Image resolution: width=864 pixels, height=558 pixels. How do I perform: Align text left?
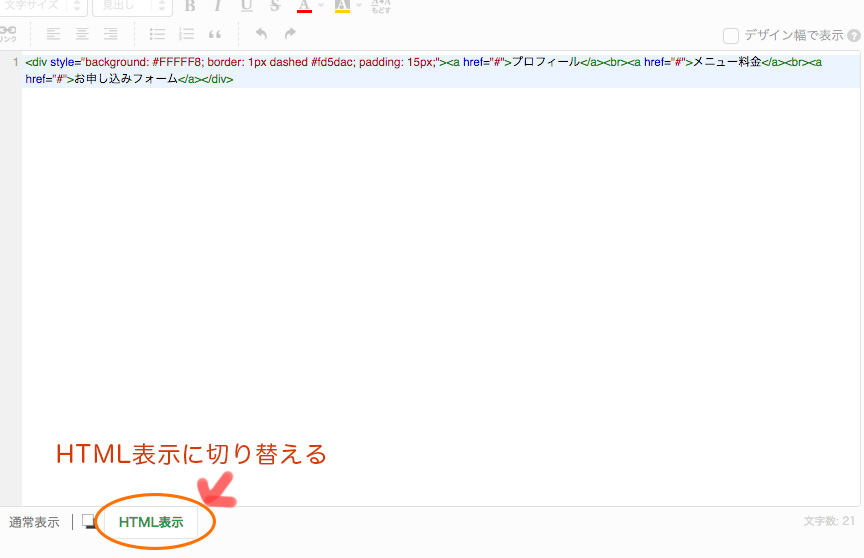click(53, 34)
